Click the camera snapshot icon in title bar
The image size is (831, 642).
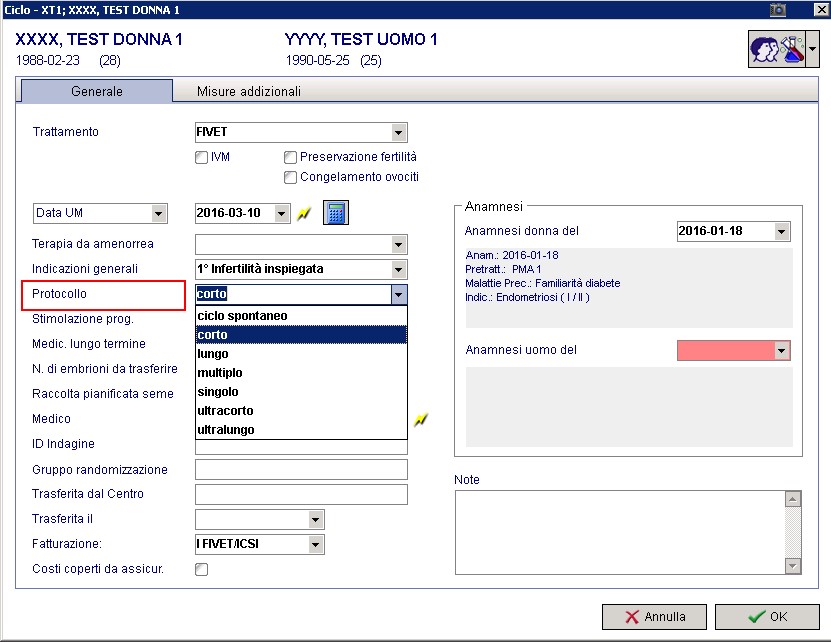[777, 9]
